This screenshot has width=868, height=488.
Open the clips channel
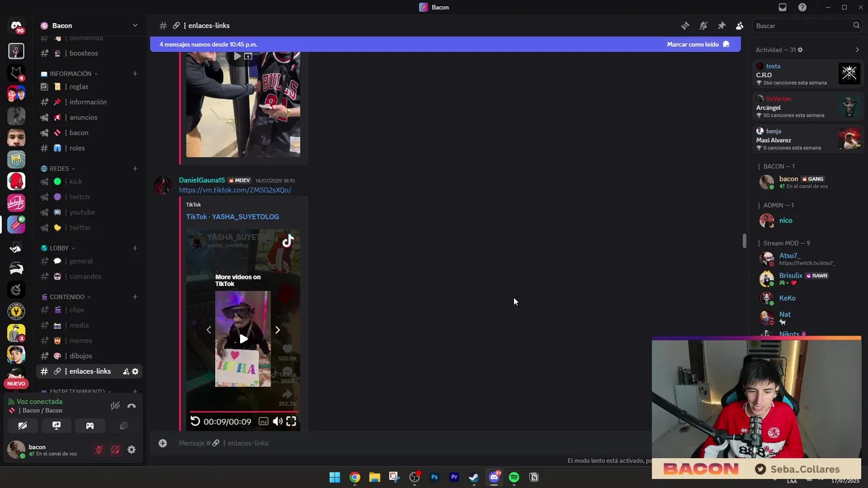click(90, 310)
